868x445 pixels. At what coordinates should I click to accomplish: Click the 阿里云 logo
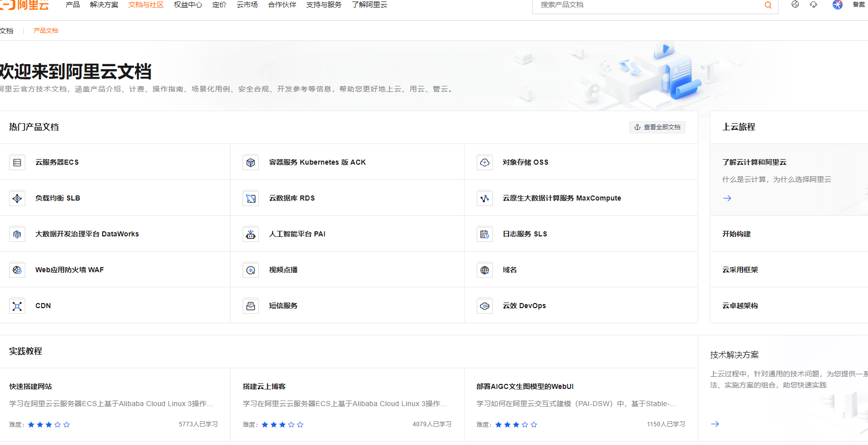click(x=24, y=5)
